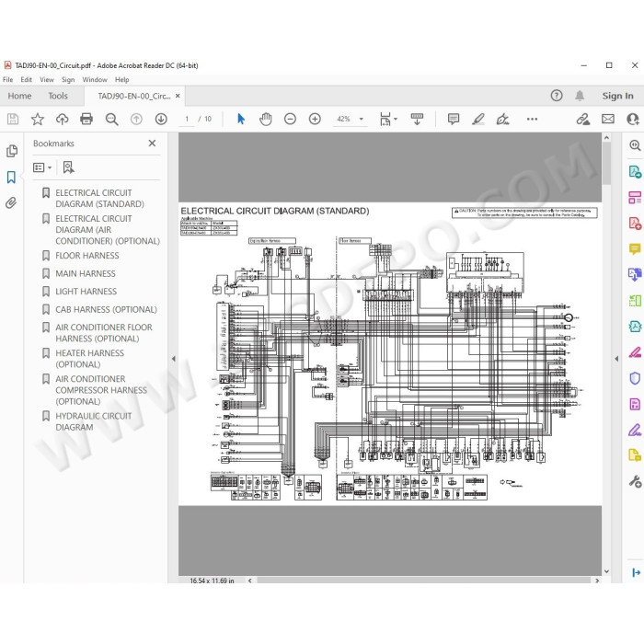
Task: Click the page number input field
Action: pyautogui.click(x=187, y=119)
